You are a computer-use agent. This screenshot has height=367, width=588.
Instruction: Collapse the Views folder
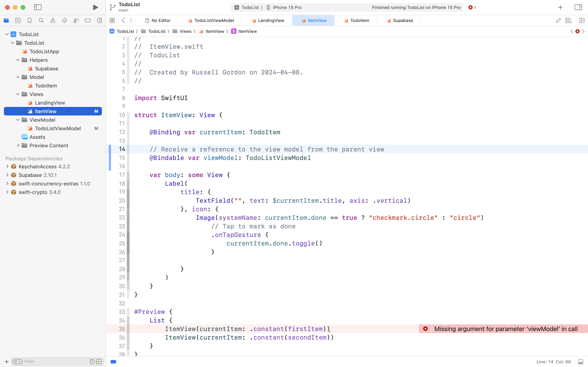(17, 94)
